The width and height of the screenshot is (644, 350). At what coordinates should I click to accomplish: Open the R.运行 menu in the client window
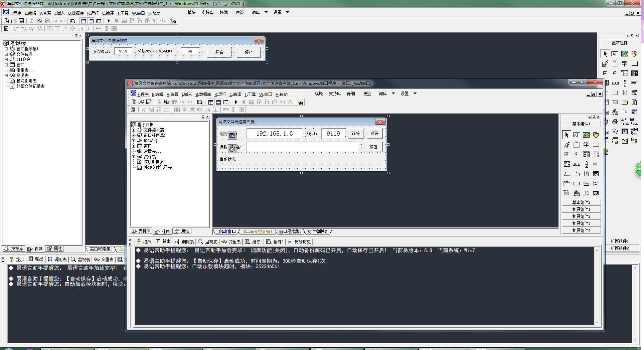tap(220, 94)
